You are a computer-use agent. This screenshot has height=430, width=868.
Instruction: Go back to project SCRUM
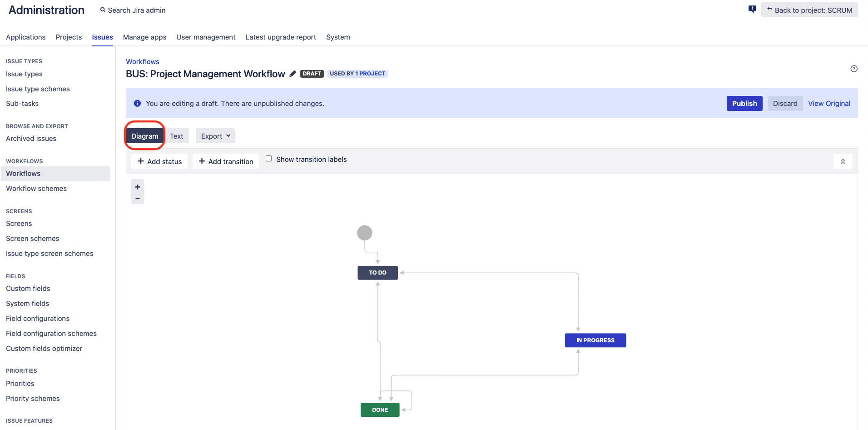[x=809, y=10]
